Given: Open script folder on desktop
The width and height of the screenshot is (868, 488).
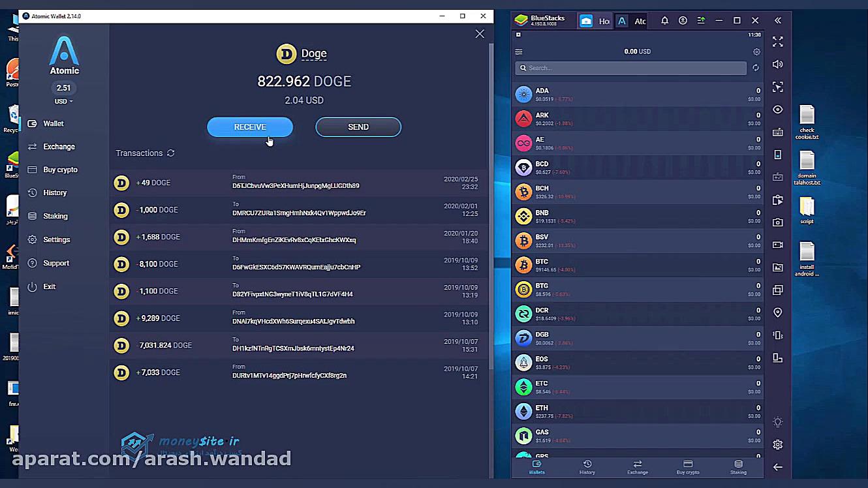Looking at the screenshot, I should click(807, 210).
